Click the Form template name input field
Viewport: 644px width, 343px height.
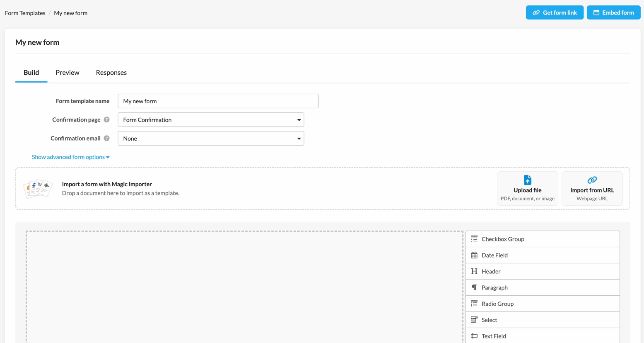pos(218,101)
